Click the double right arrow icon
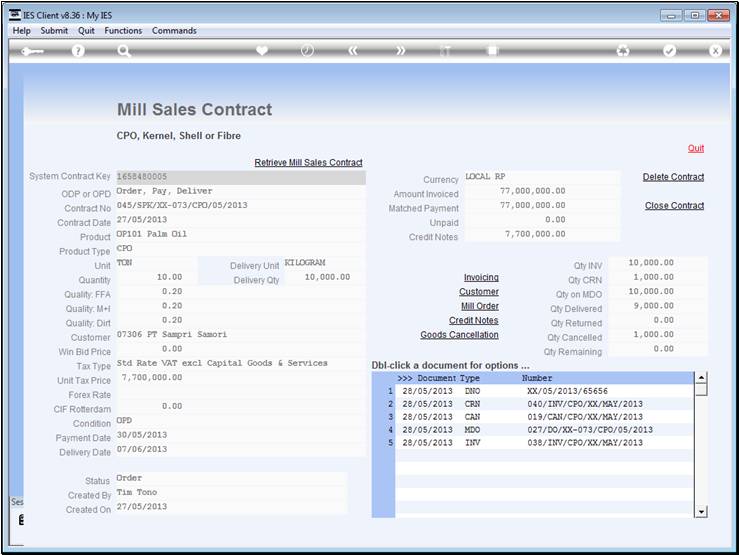 point(400,51)
